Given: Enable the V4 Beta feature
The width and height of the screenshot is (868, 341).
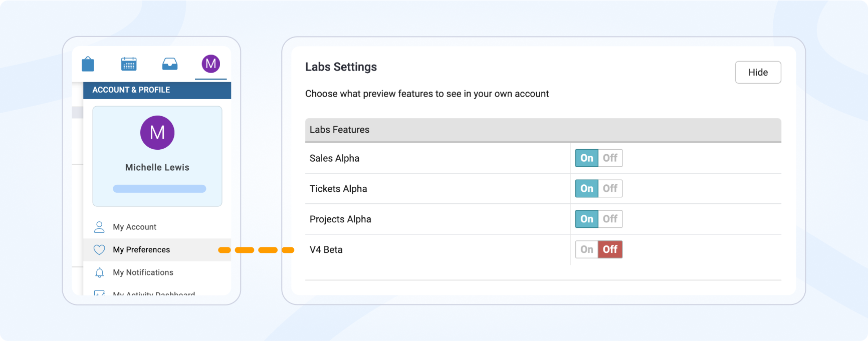Looking at the screenshot, I should point(586,249).
